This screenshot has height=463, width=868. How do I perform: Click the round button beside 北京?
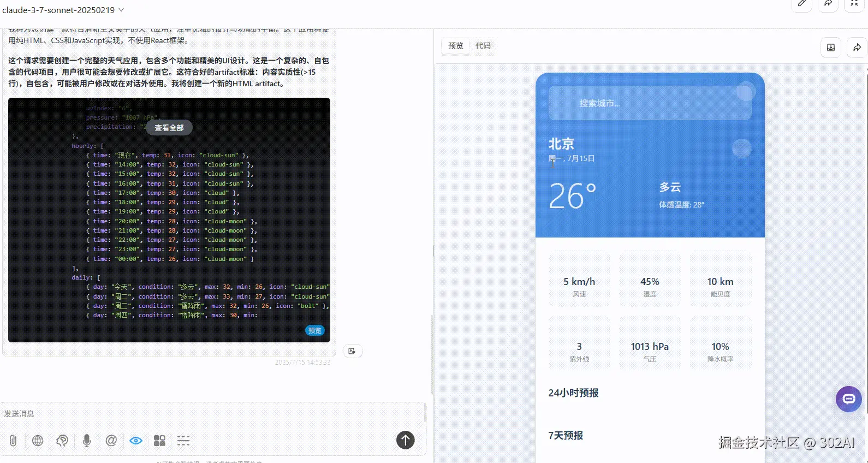742,149
